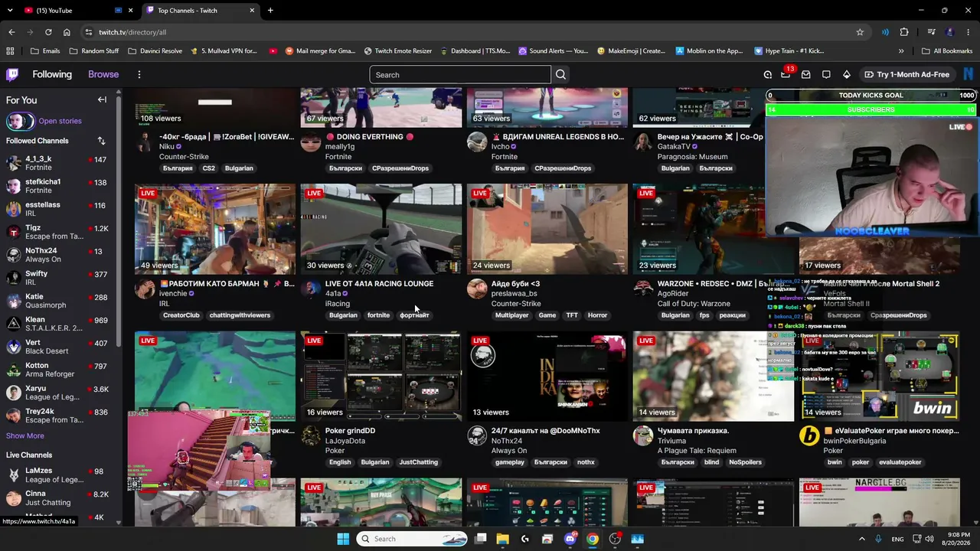980x551 pixels.
Task: Click the Twitch search input field
Action: click(x=460, y=74)
